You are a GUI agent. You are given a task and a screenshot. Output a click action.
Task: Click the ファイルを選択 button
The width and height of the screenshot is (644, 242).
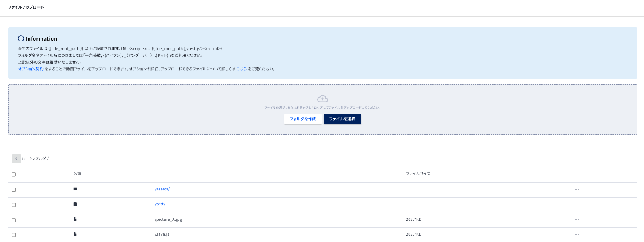(x=342, y=119)
